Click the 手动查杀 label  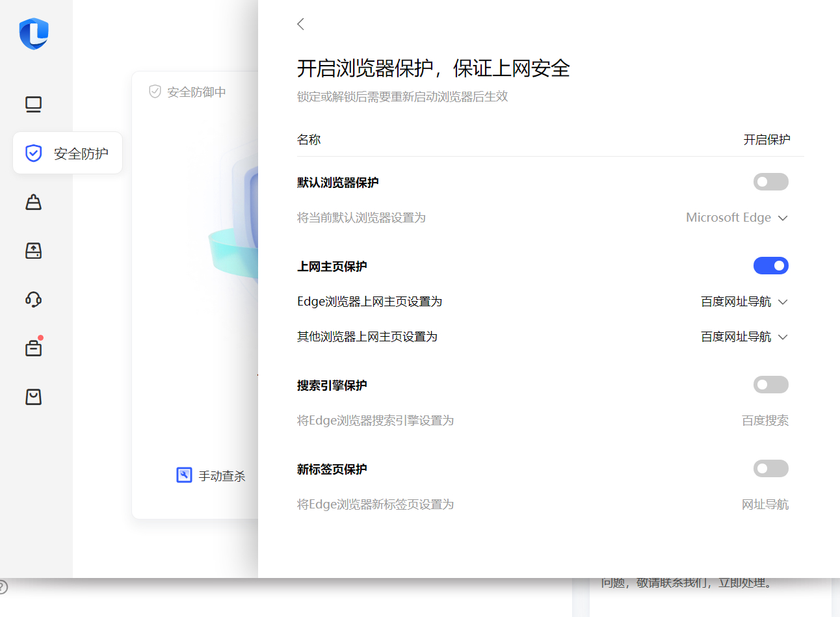click(x=222, y=476)
